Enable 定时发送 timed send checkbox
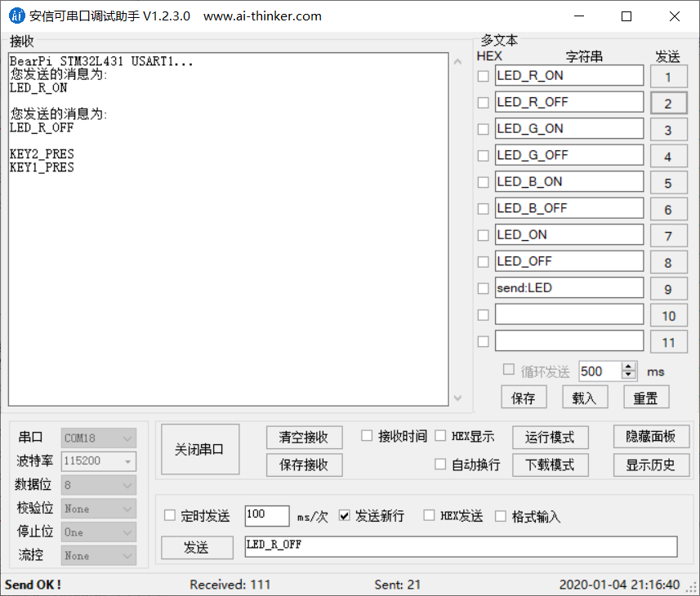The height and width of the screenshot is (596, 700). pyautogui.click(x=170, y=515)
